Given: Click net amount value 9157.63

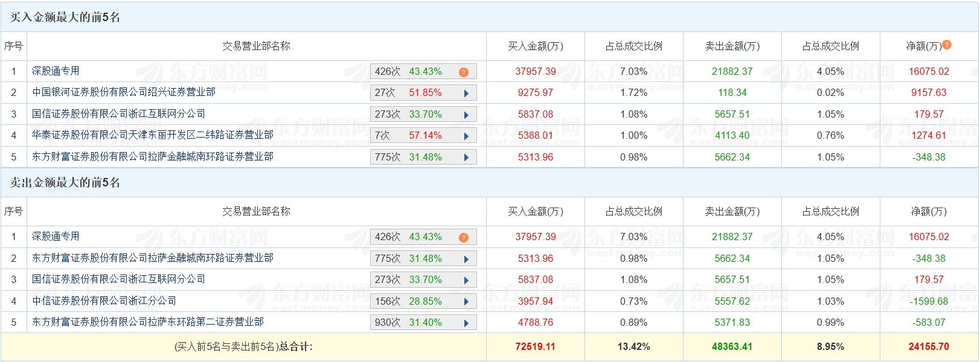Looking at the screenshot, I should click(929, 92).
